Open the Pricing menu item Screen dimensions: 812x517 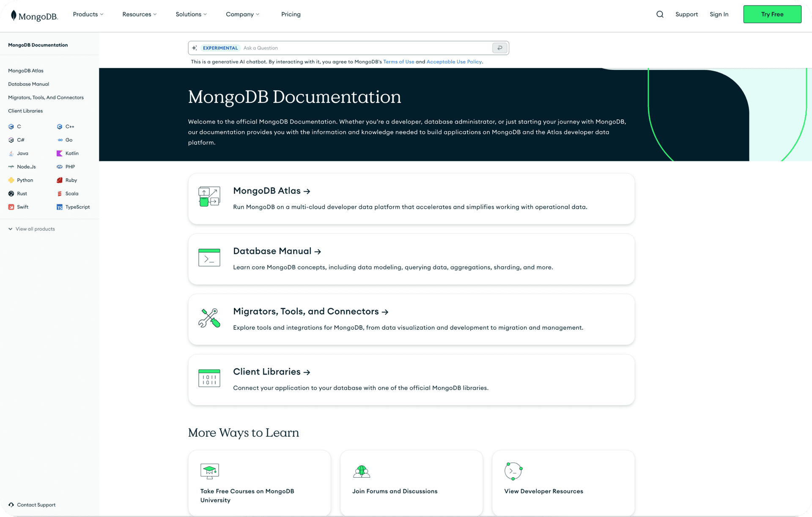[291, 14]
